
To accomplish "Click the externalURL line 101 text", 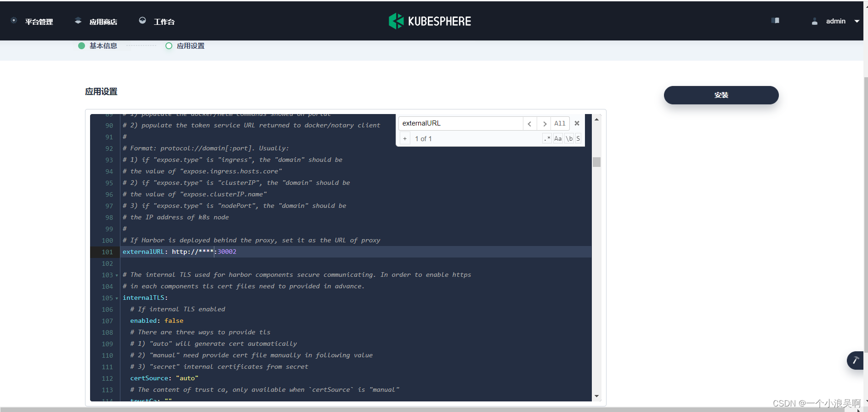I will click(179, 252).
